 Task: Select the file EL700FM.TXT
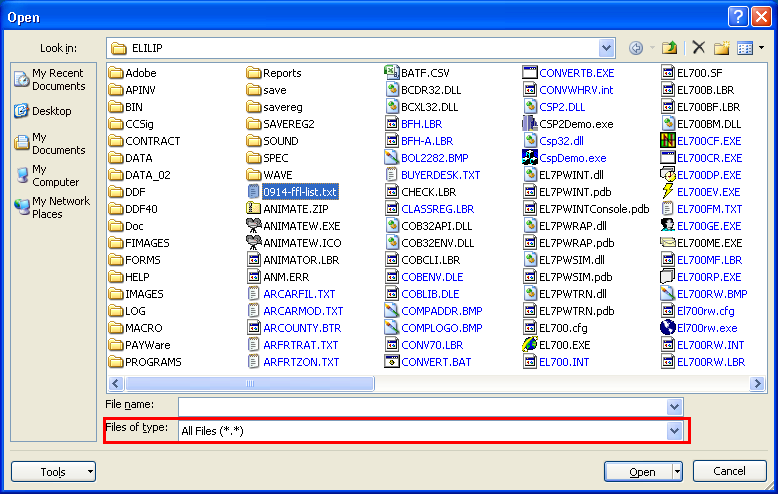[702, 209]
